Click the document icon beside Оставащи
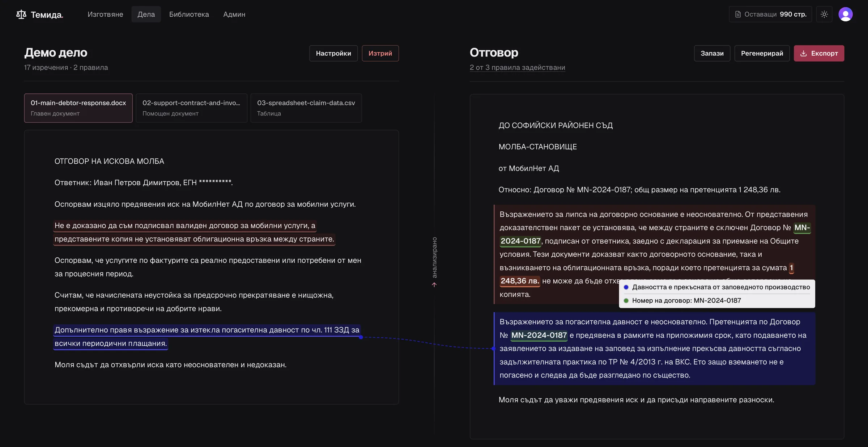Screen dimensions: 868x447 (x=738, y=14)
